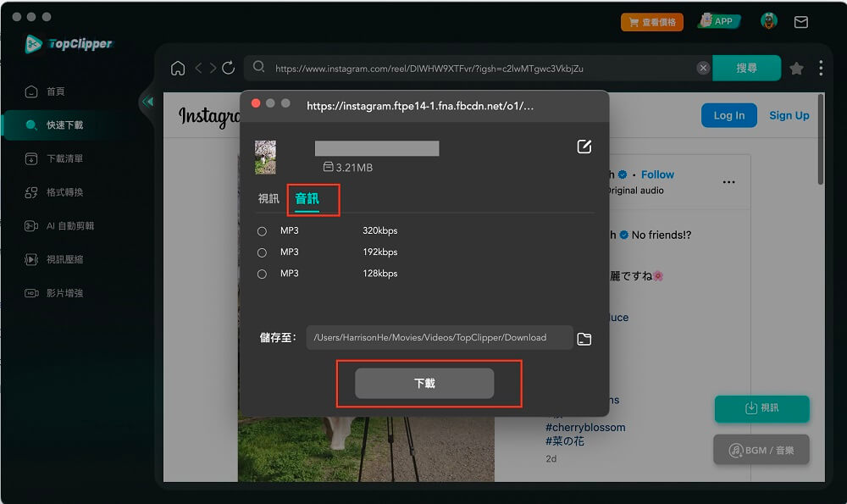Click the magnifier icon in URL bar
Image resolution: width=847 pixels, height=504 pixels.
[258, 66]
